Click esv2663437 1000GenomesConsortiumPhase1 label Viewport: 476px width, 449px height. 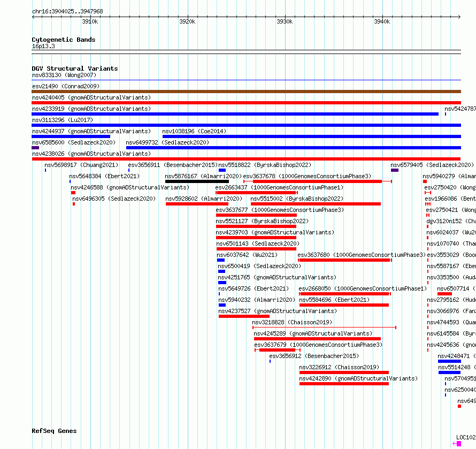279,187
